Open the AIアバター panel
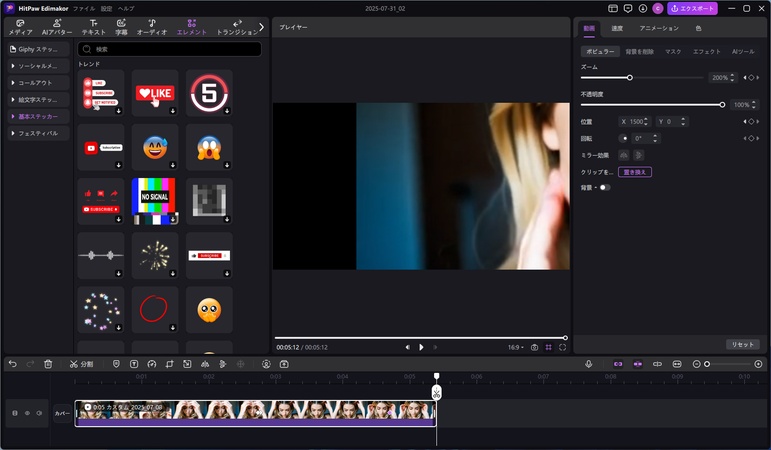The width and height of the screenshot is (771, 450). (x=57, y=28)
